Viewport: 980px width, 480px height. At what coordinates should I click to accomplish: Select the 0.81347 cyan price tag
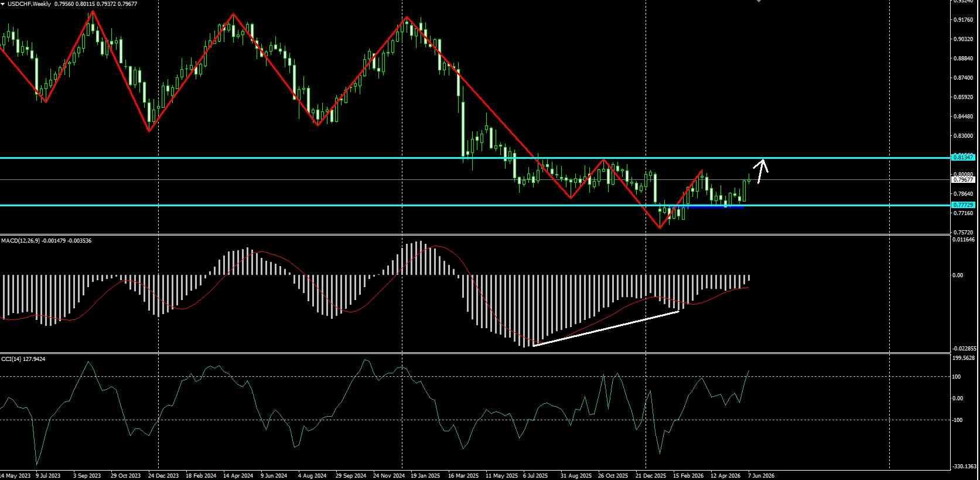(x=964, y=157)
